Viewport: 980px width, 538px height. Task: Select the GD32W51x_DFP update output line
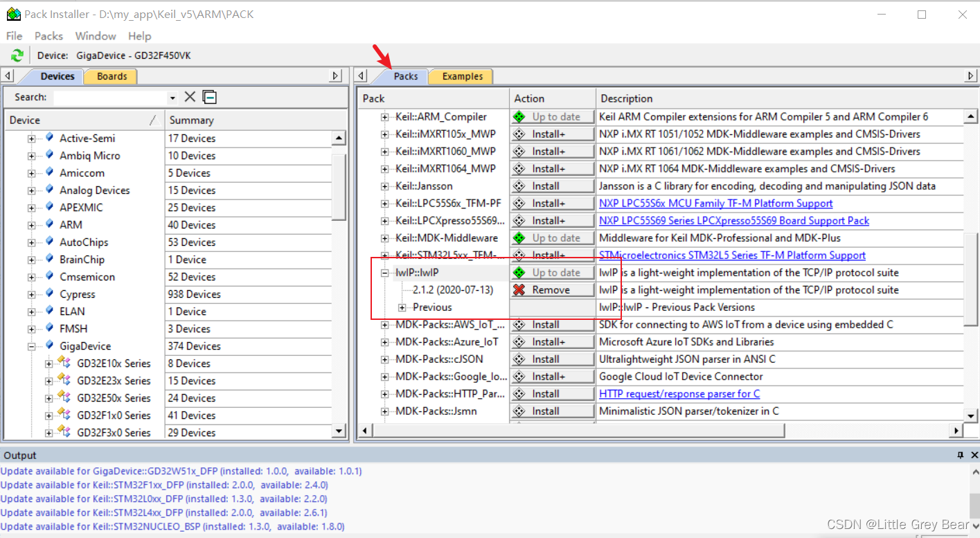(181, 471)
